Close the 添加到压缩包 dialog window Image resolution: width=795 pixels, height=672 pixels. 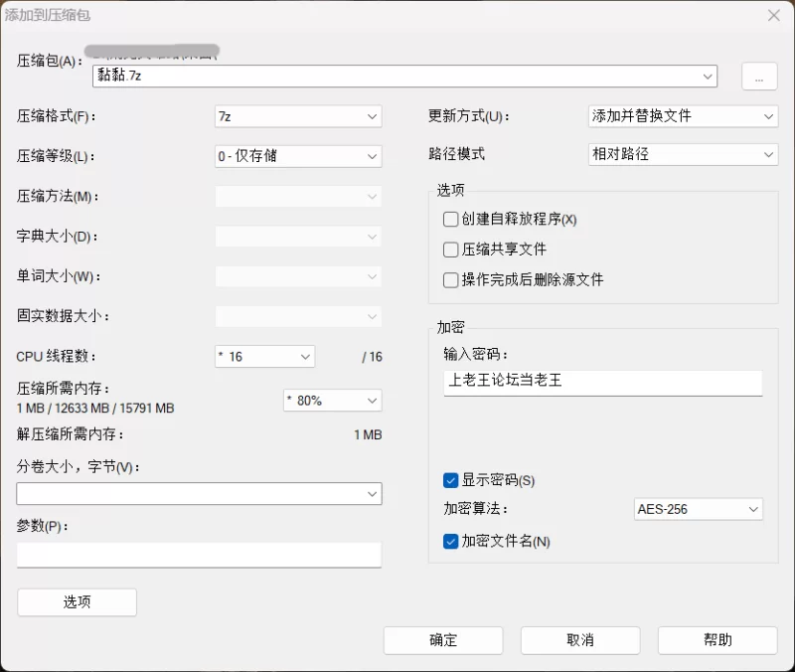(773, 15)
